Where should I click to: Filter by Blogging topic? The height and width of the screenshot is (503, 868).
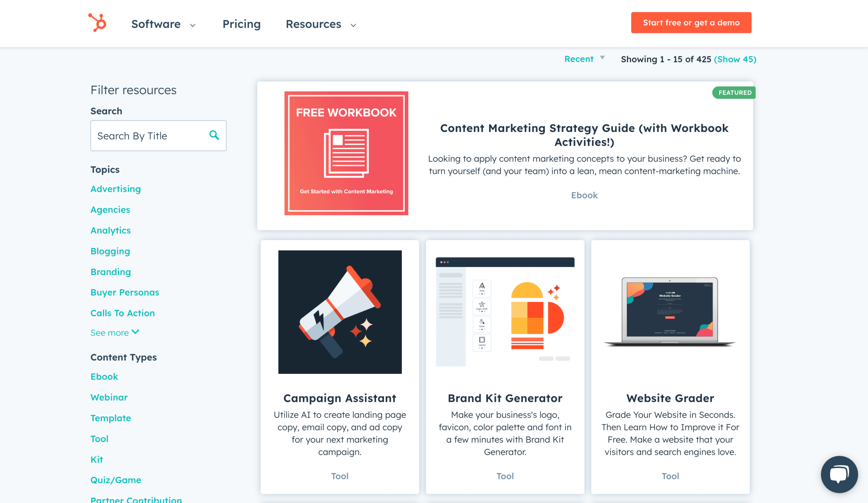(110, 251)
